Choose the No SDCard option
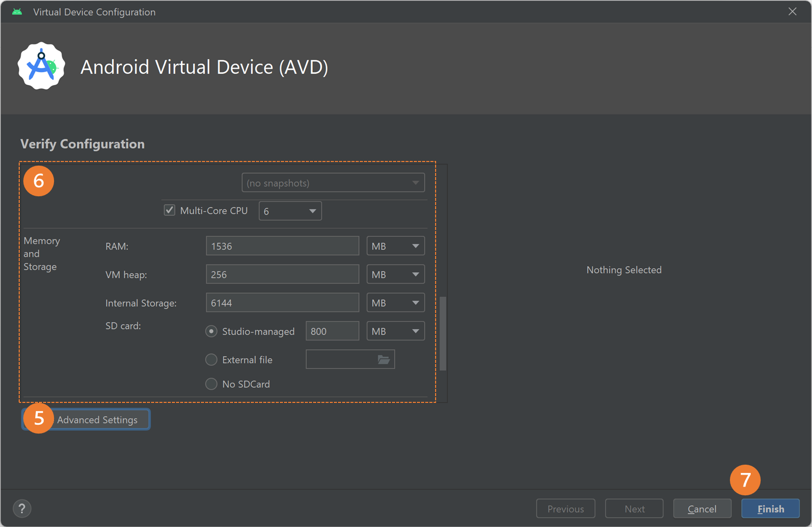The height and width of the screenshot is (527, 812). tap(211, 384)
